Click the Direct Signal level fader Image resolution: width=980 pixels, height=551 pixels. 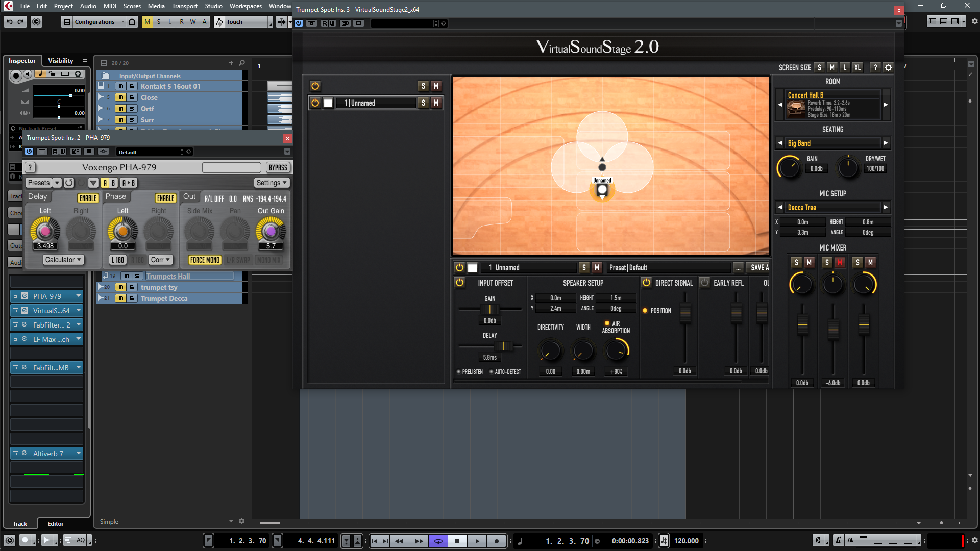click(x=685, y=312)
